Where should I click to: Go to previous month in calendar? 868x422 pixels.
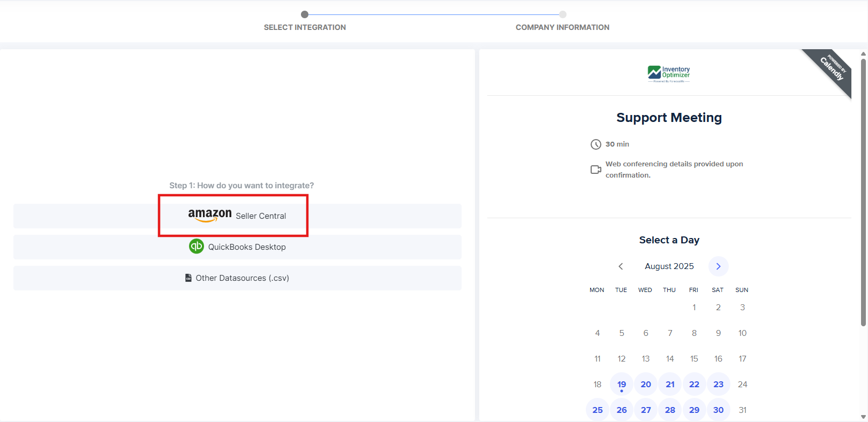click(x=621, y=266)
